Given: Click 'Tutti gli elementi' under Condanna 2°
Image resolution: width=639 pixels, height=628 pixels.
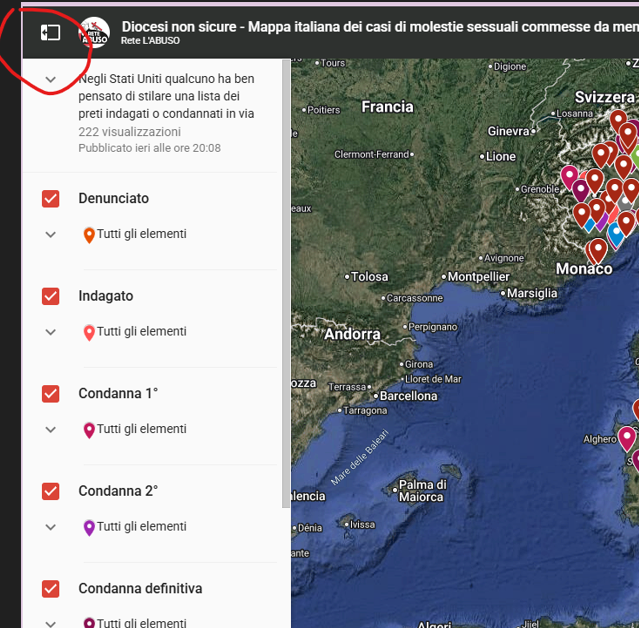Looking at the screenshot, I should pos(141,527).
